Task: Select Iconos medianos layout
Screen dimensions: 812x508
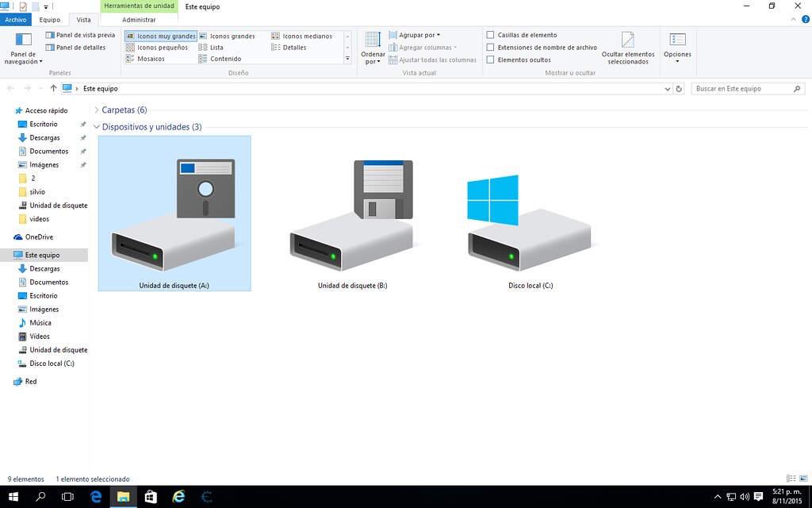Action: click(302, 37)
